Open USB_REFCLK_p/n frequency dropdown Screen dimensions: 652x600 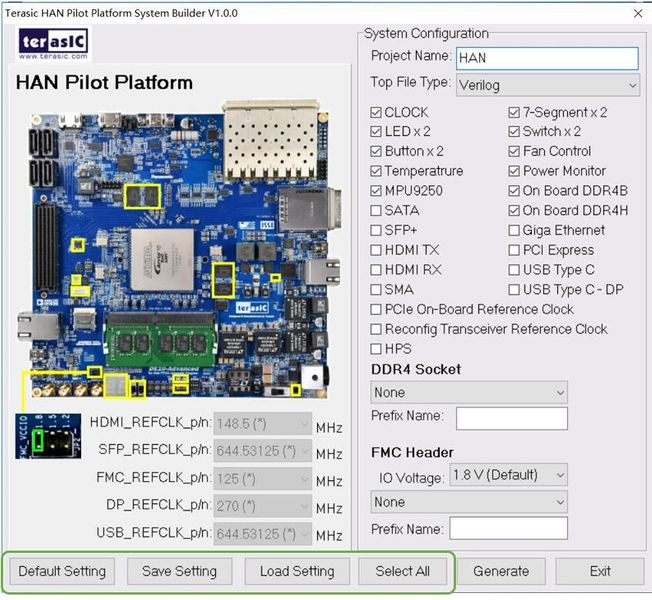point(262,533)
